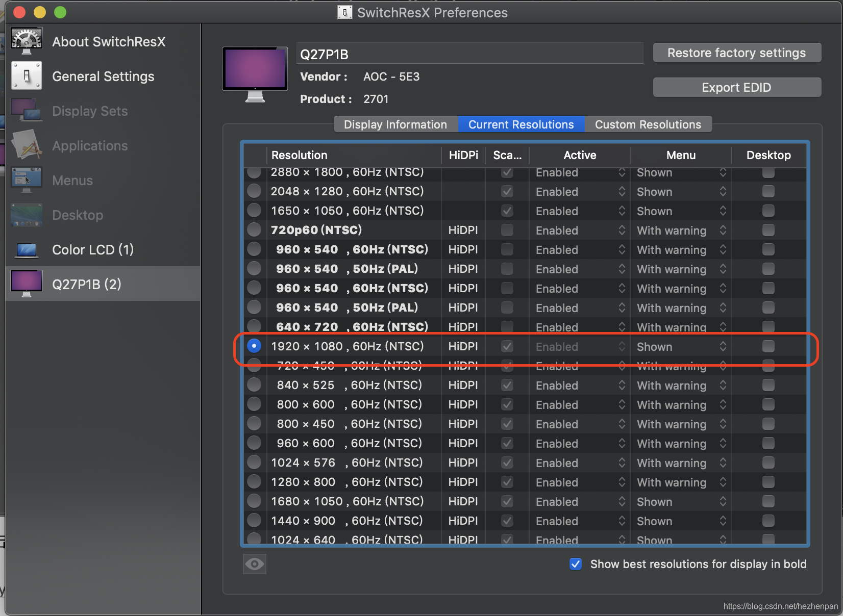843x616 pixels.
Task: Select the 1280 × 800 , 60Hz (NTSC) row
Action: point(525,482)
